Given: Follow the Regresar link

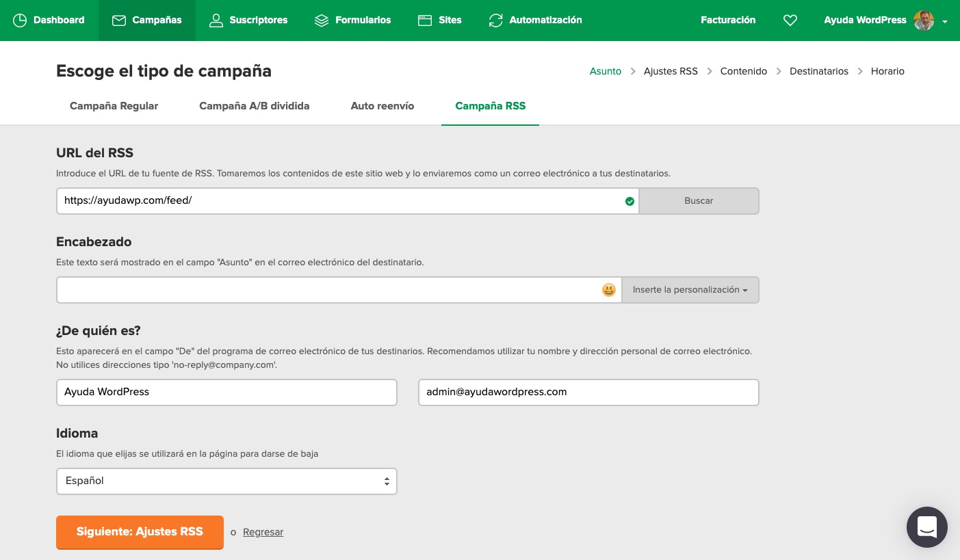Looking at the screenshot, I should 263,532.
